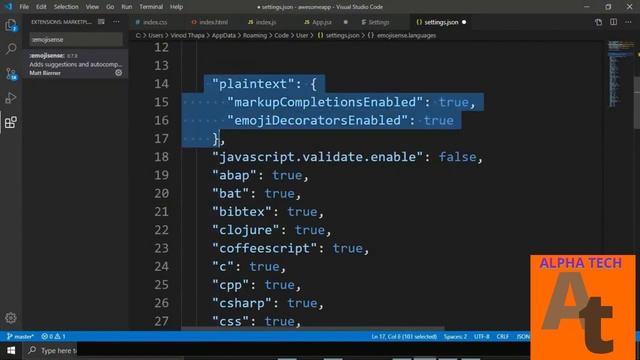
Task: Click the Windows Start button
Action: [11, 351]
